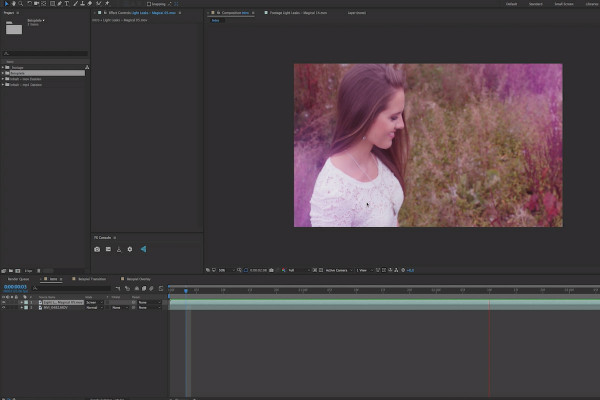Hide the MVI_0482.MOV layer eye
The height and width of the screenshot is (400, 600).
[3, 308]
